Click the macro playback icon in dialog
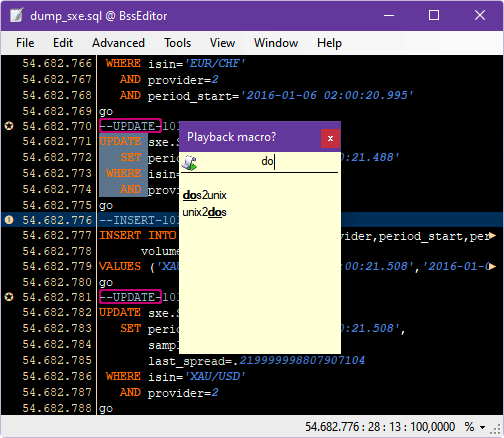Viewport: 504px width, 438px height. [189, 163]
